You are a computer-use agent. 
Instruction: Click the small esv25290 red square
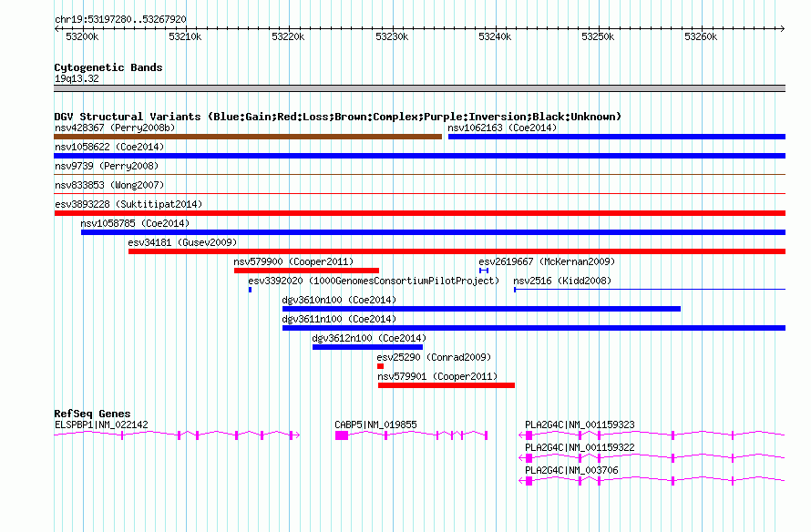(x=380, y=366)
